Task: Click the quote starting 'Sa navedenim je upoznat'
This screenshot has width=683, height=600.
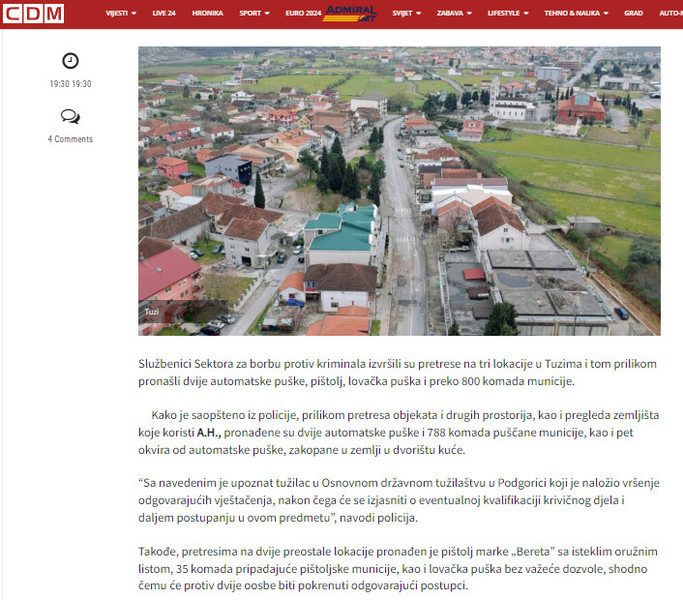Action: [399, 500]
